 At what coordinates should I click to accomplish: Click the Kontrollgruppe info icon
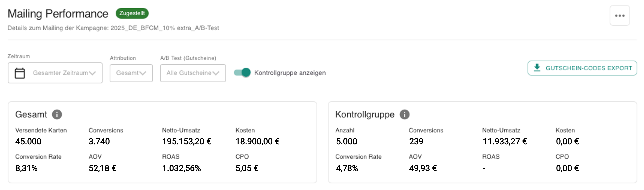[404, 114]
